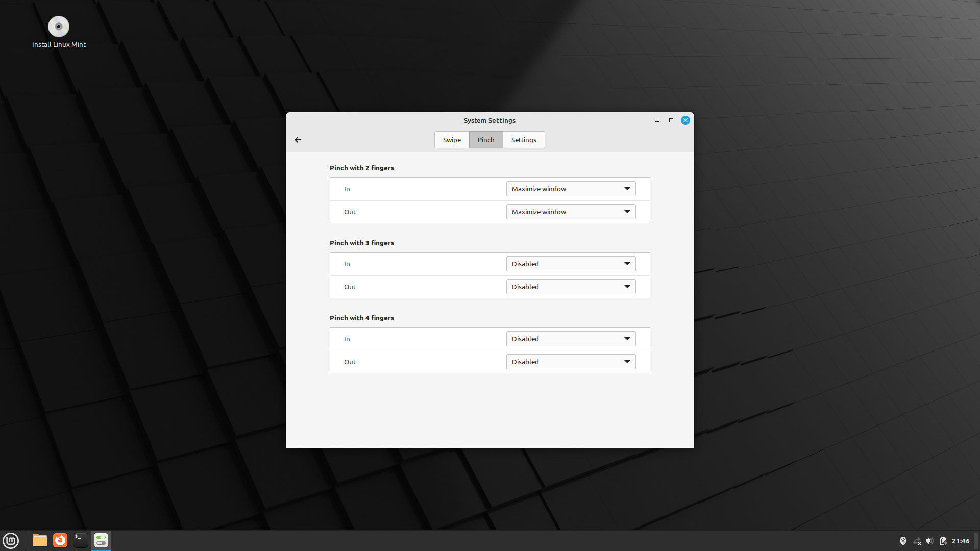The width and height of the screenshot is (980, 551).
Task: Open the Files manager in taskbar
Action: point(40,540)
